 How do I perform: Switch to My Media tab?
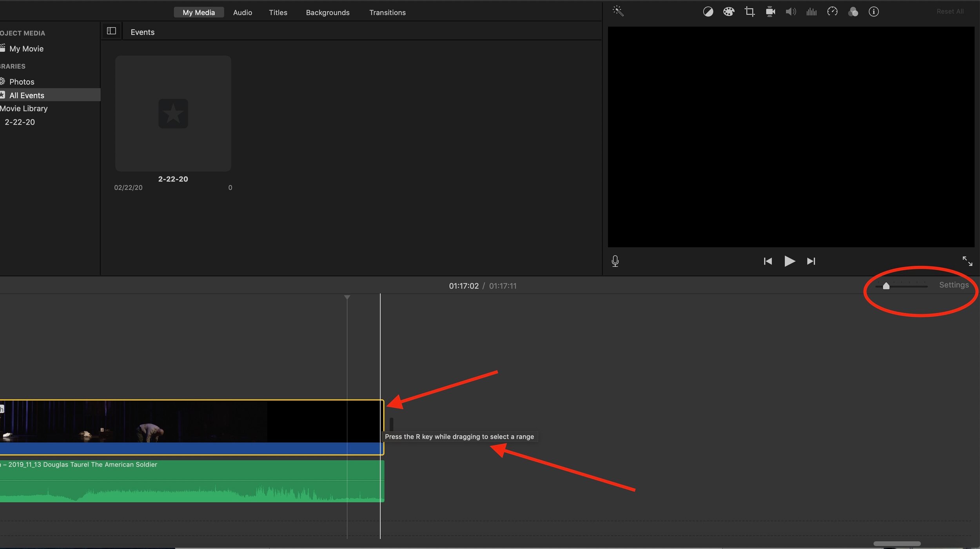point(199,12)
